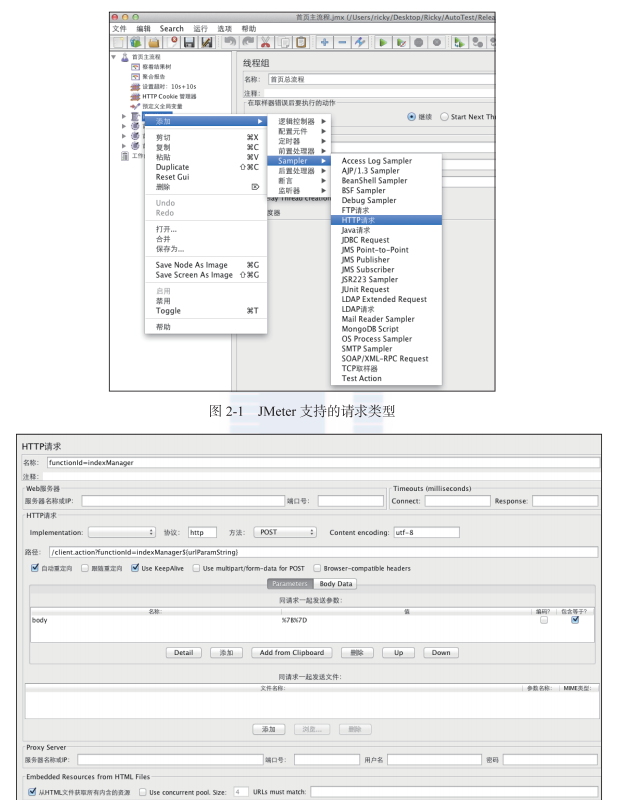Click the Up button under parameters
This screenshot has height=800, width=624.
coord(398,653)
